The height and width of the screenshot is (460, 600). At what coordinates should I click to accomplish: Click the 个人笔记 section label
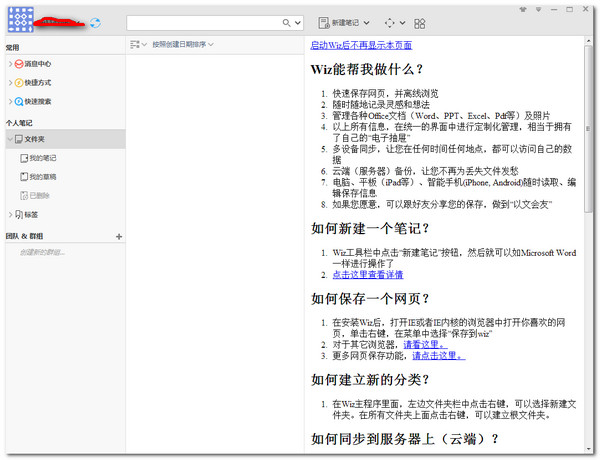pos(19,123)
